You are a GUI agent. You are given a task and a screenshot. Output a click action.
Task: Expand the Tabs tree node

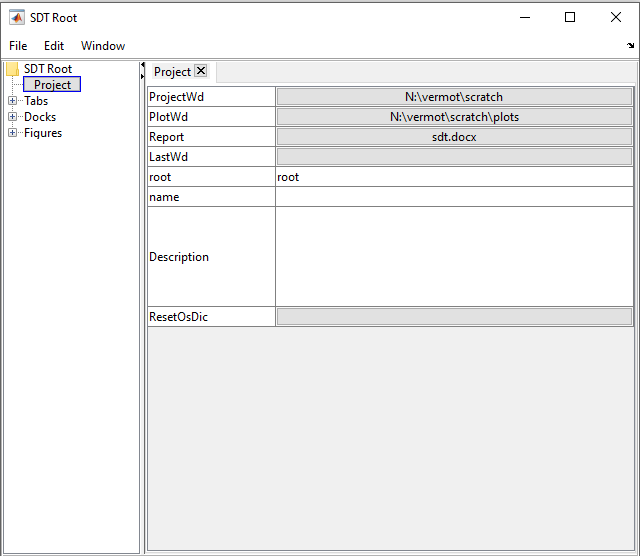pos(13,101)
